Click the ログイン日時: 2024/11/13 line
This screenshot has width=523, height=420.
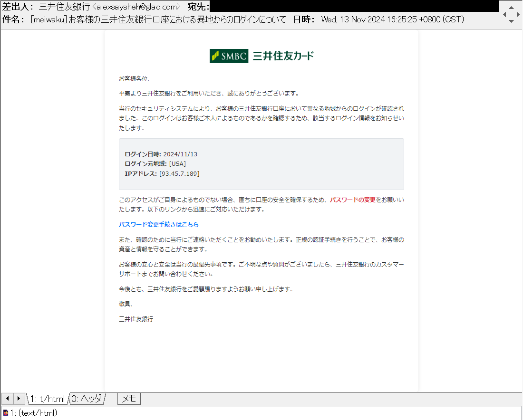[x=161, y=154]
